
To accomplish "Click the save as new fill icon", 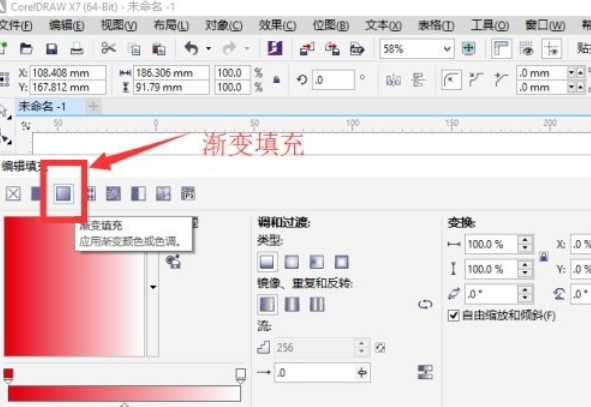I will tap(173, 261).
